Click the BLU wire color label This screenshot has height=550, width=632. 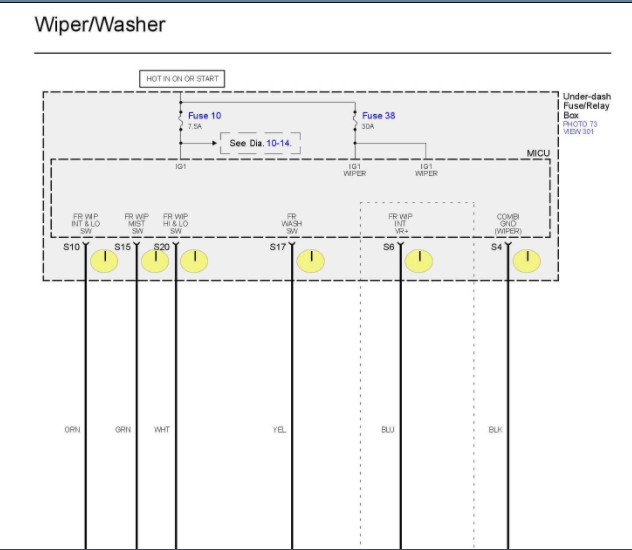tap(388, 430)
